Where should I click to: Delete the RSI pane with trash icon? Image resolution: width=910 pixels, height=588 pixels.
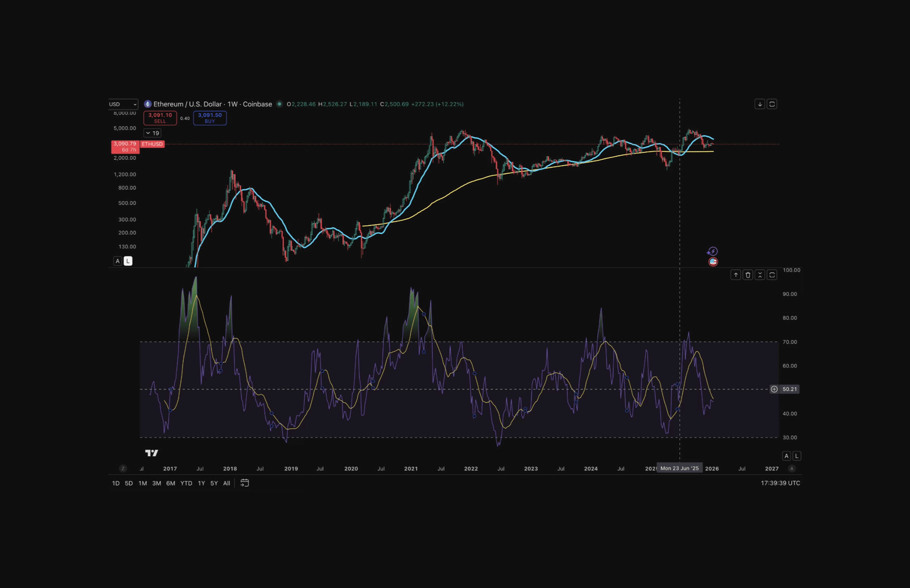click(748, 275)
